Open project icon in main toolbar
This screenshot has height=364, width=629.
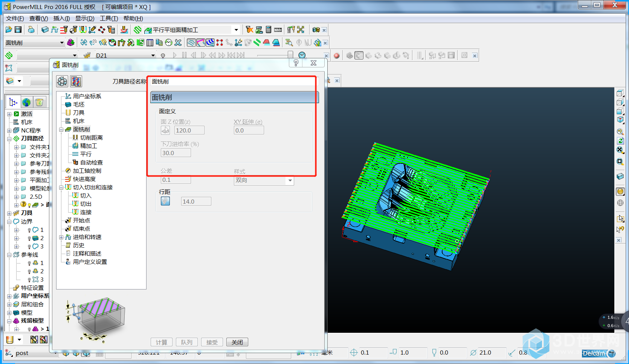click(x=9, y=30)
